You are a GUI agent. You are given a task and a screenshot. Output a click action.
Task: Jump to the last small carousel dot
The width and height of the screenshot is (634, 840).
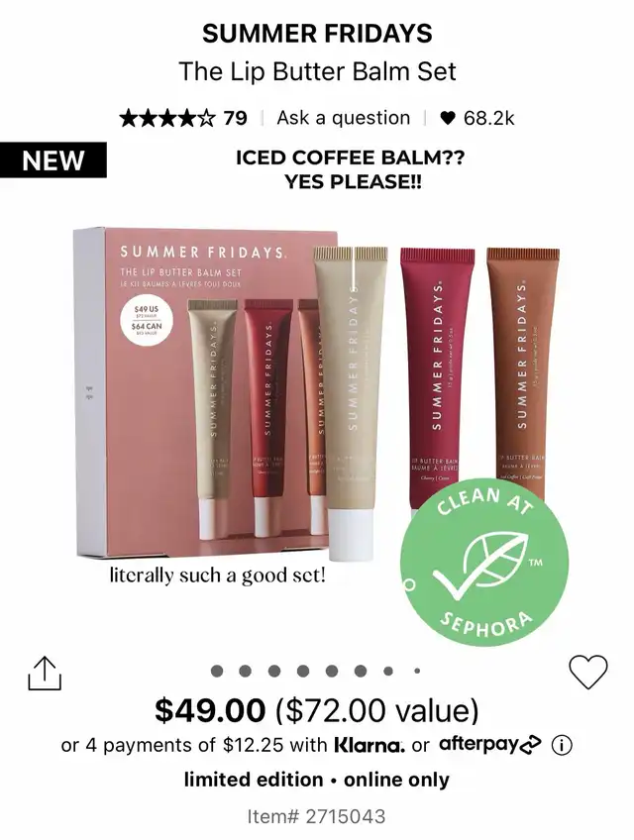417,671
